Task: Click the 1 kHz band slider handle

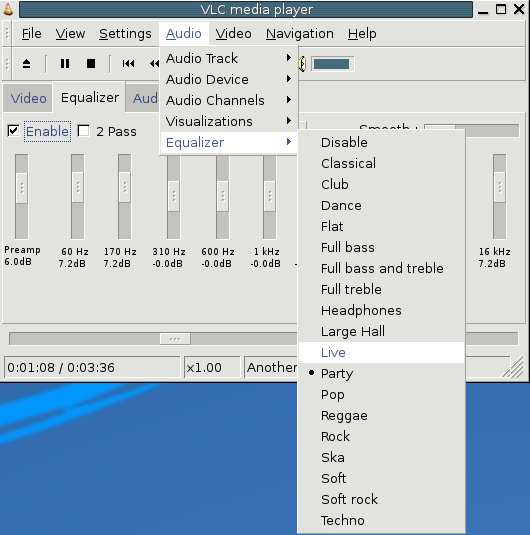Action: point(269,196)
